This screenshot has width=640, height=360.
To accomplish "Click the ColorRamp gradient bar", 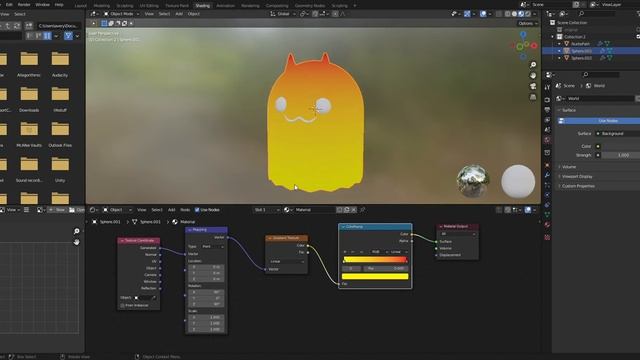I will click(375, 260).
